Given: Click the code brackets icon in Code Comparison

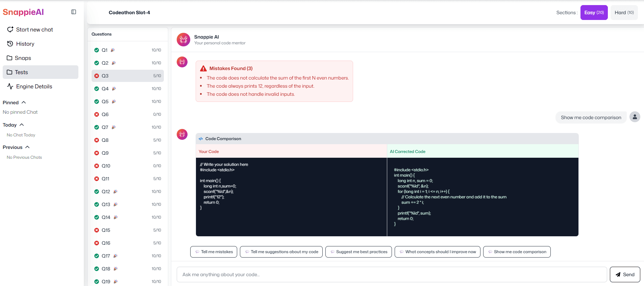Looking at the screenshot, I should tap(201, 139).
